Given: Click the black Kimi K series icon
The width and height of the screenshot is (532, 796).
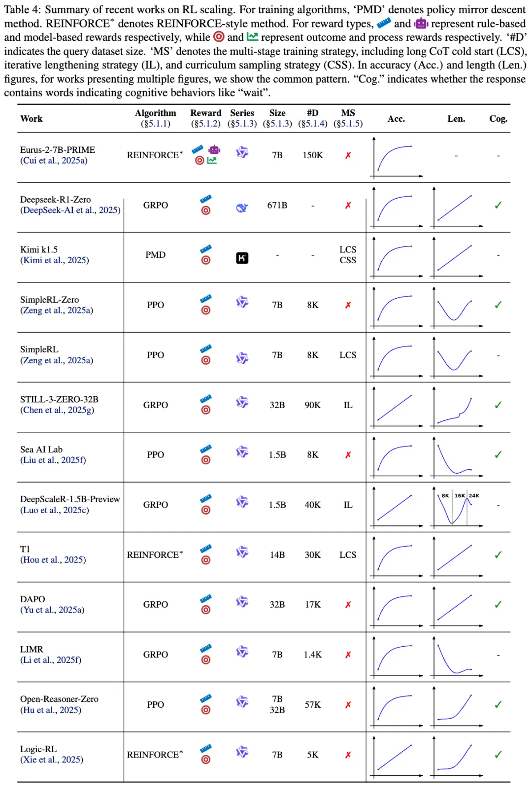Looking at the screenshot, I should coord(242,258).
